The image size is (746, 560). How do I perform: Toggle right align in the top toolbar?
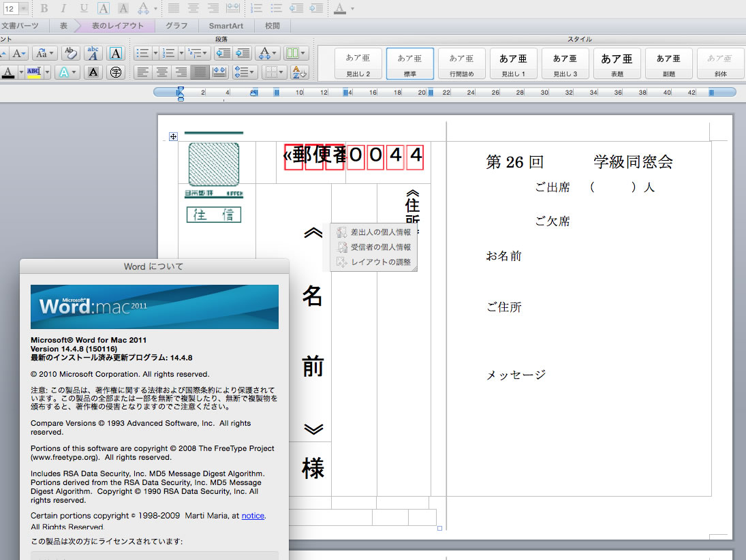(x=213, y=8)
